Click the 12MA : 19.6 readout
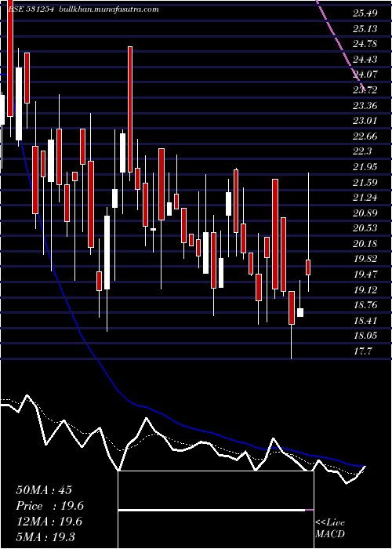 point(49,522)
